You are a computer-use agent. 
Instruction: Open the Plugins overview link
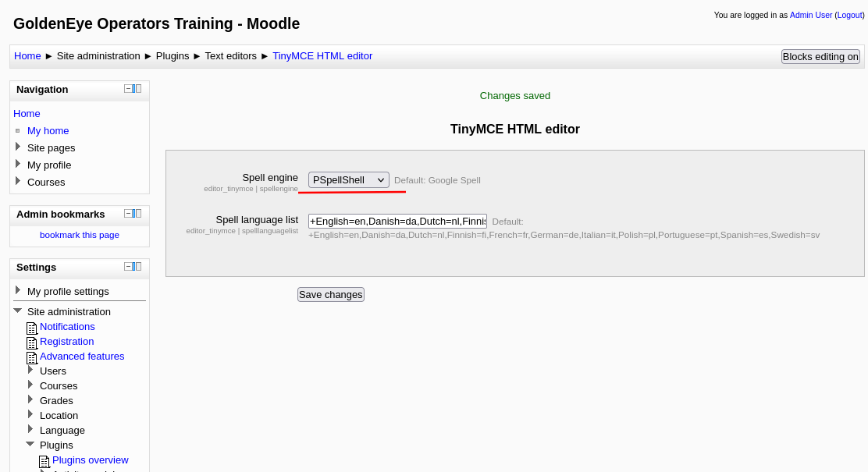[91, 460]
